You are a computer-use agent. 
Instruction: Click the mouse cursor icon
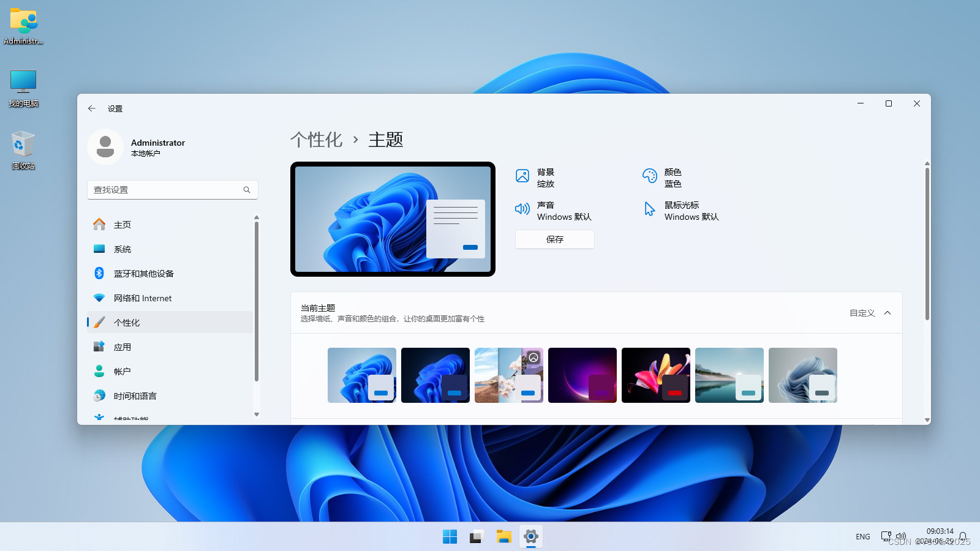[650, 209]
